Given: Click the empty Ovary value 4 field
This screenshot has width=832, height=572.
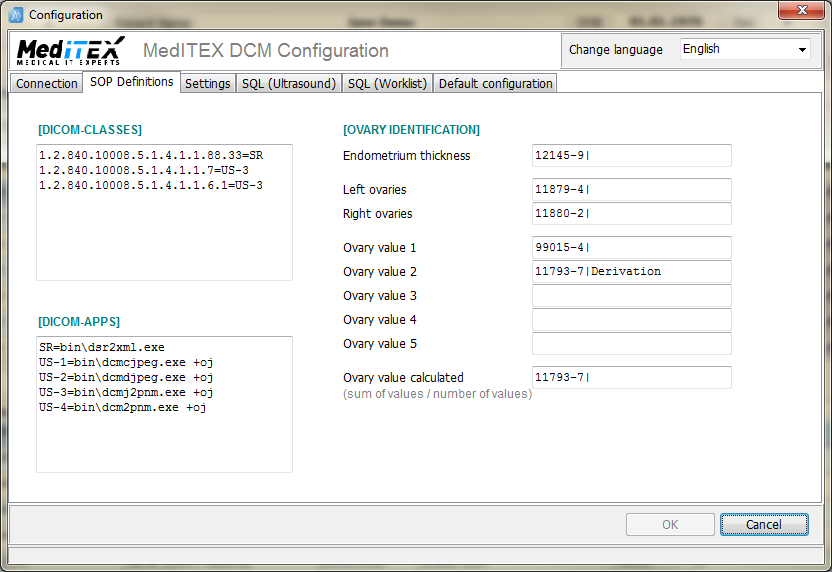Looking at the screenshot, I should (x=631, y=319).
